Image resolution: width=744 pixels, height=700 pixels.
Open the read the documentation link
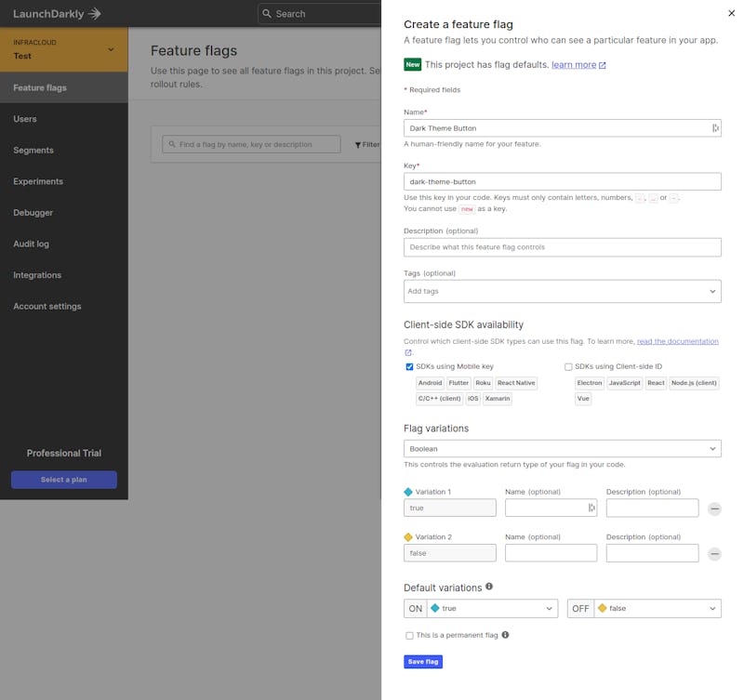pyautogui.click(x=679, y=340)
